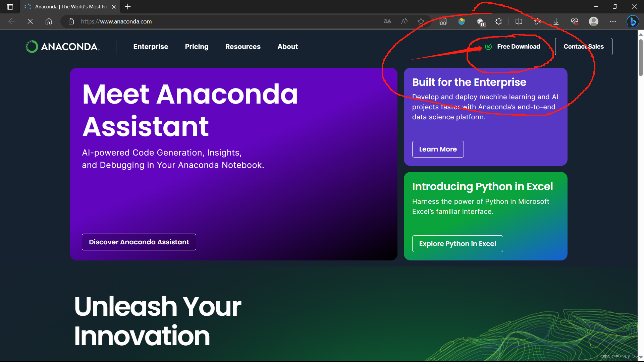Click Explore Python in Excel
Viewport: 644px width, 362px height.
pyautogui.click(x=458, y=244)
